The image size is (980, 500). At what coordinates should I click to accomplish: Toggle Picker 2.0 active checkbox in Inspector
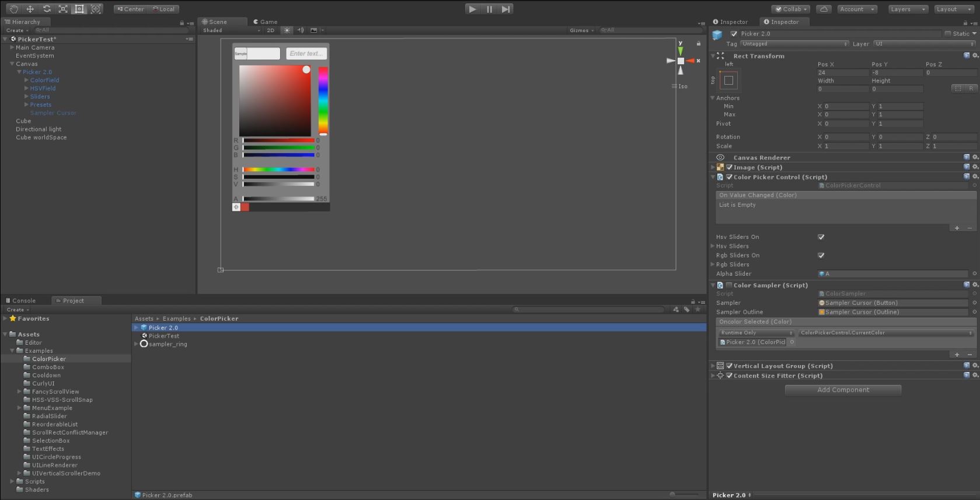tap(734, 34)
